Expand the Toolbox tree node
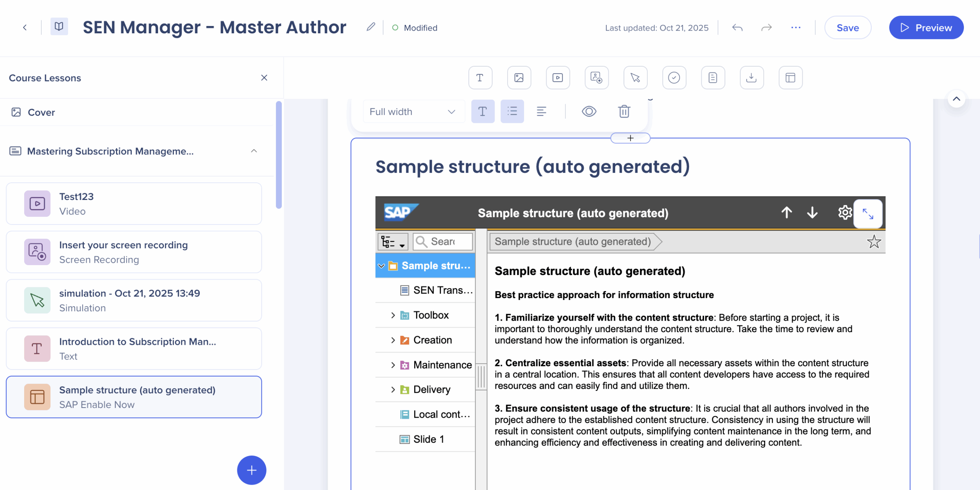Viewport: 980px width, 490px height. click(393, 315)
